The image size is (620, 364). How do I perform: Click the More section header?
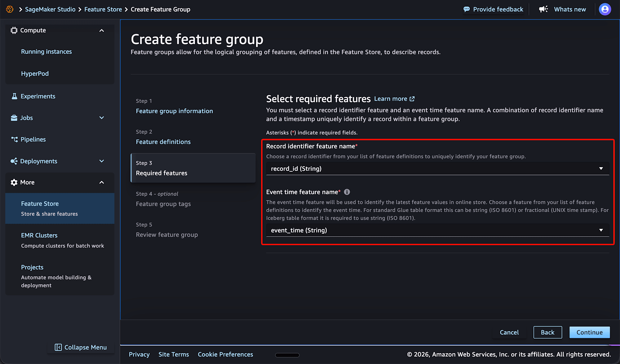(x=60, y=182)
